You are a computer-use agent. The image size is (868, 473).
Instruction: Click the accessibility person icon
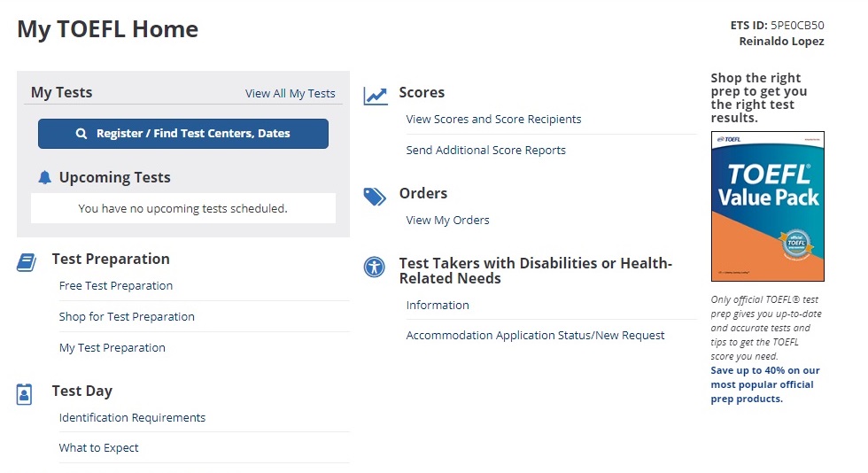[x=374, y=267]
